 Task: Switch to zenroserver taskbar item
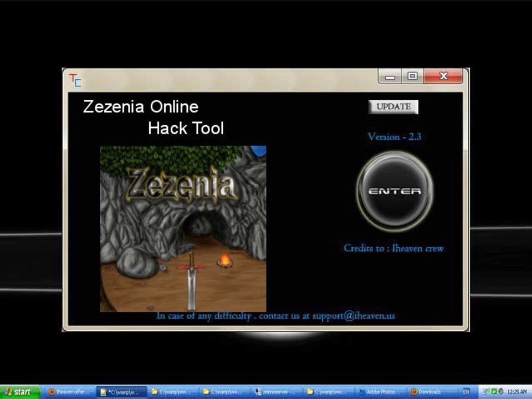(x=277, y=392)
